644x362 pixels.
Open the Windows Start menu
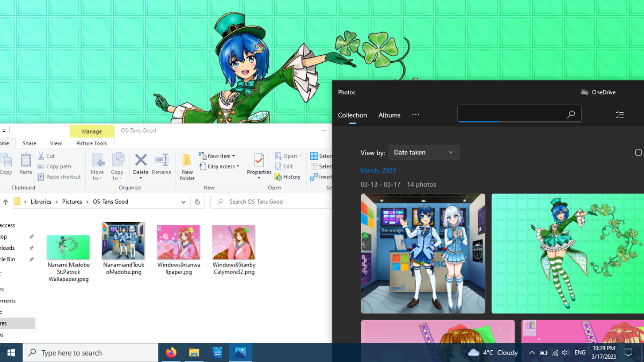click(11, 353)
